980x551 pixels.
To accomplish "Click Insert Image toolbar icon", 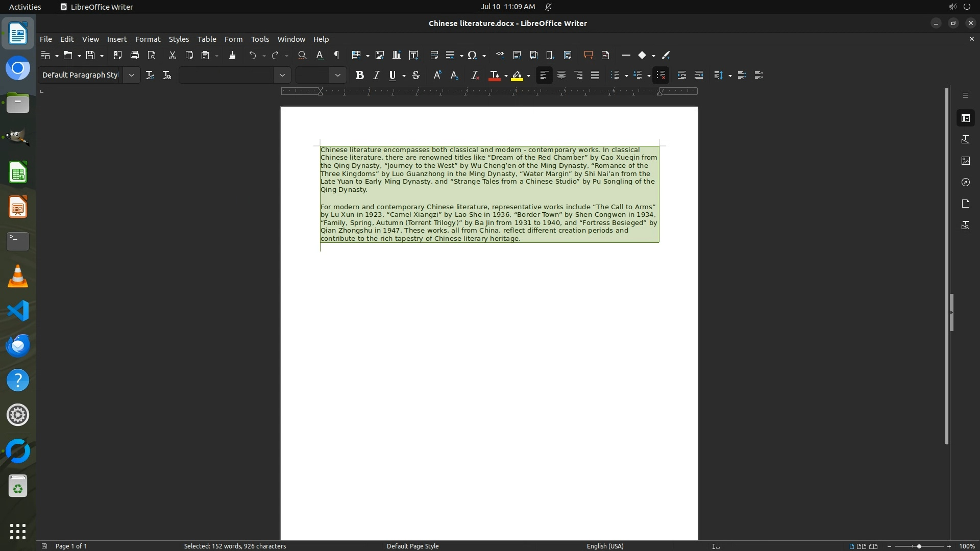I will coord(379,55).
